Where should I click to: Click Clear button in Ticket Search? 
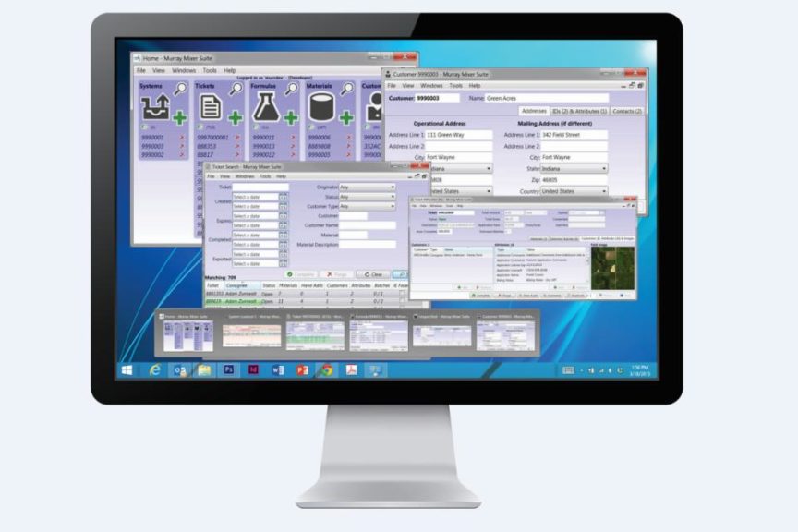(373, 274)
